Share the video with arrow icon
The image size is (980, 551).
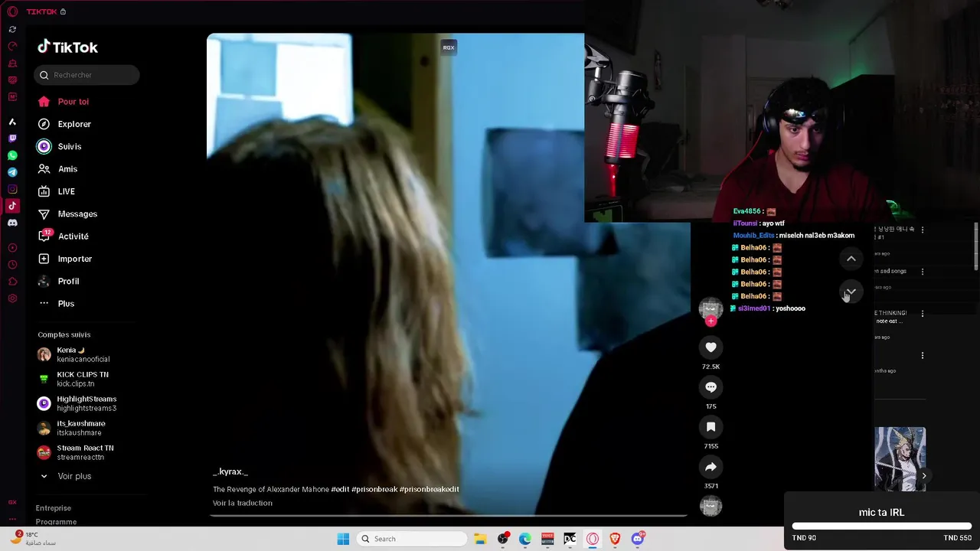[710, 467]
